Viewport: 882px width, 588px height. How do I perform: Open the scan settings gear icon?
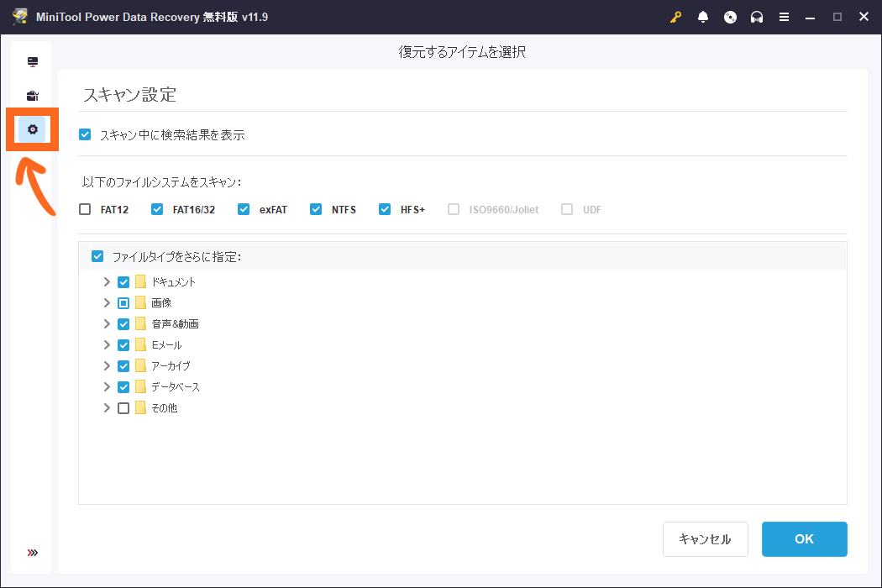click(x=33, y=129)
